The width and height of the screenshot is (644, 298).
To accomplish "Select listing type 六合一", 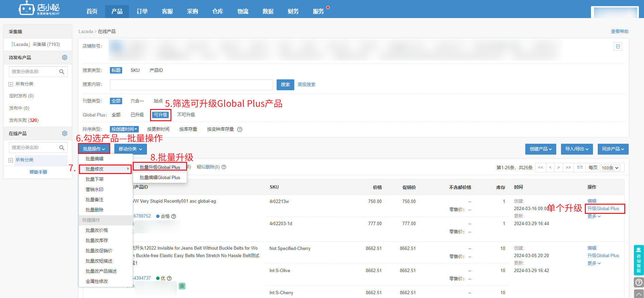I will [137, 101].
